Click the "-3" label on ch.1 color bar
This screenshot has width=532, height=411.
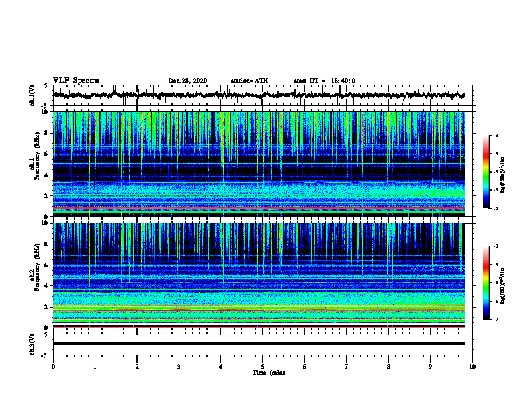point(496,135)
